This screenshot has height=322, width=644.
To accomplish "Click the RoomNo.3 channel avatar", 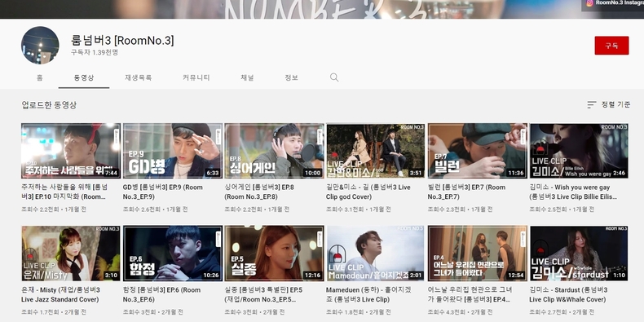I will coord(40,45).
